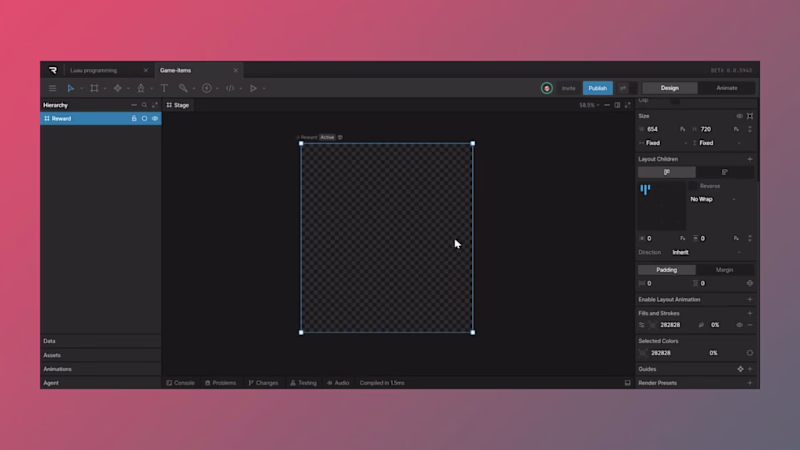Click the stage zoom-out minus icon
800x450 pixels.
coord(607,105)
